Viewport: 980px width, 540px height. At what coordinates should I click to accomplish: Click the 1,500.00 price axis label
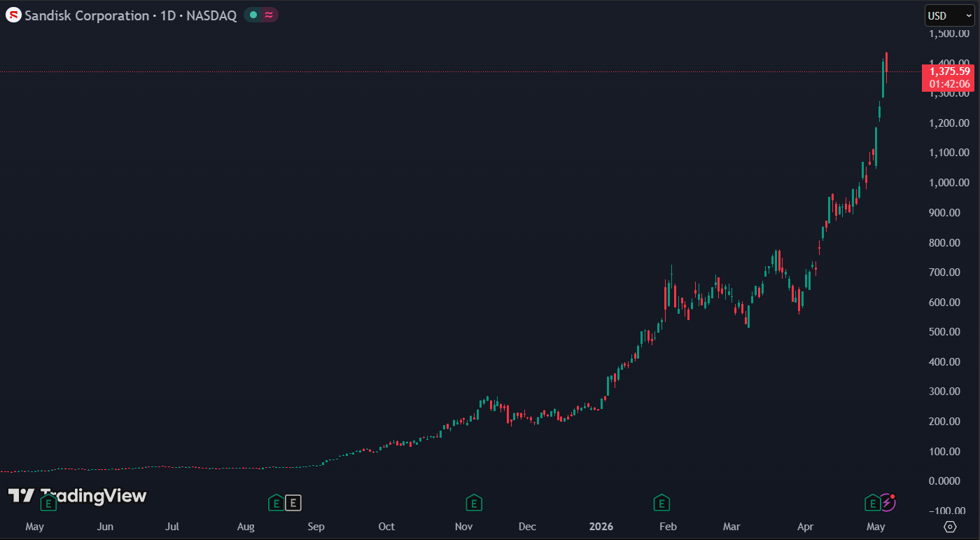coord(949,34)
